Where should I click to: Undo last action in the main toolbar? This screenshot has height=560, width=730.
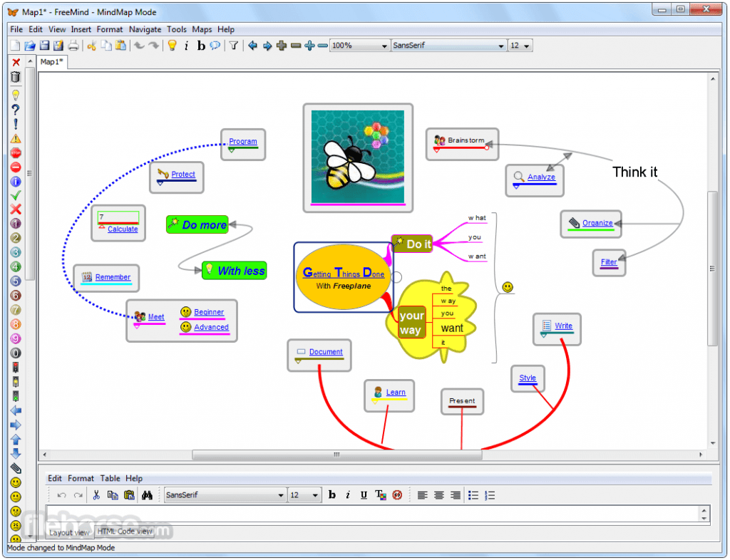pyautogui.click(x=139, y=46)
